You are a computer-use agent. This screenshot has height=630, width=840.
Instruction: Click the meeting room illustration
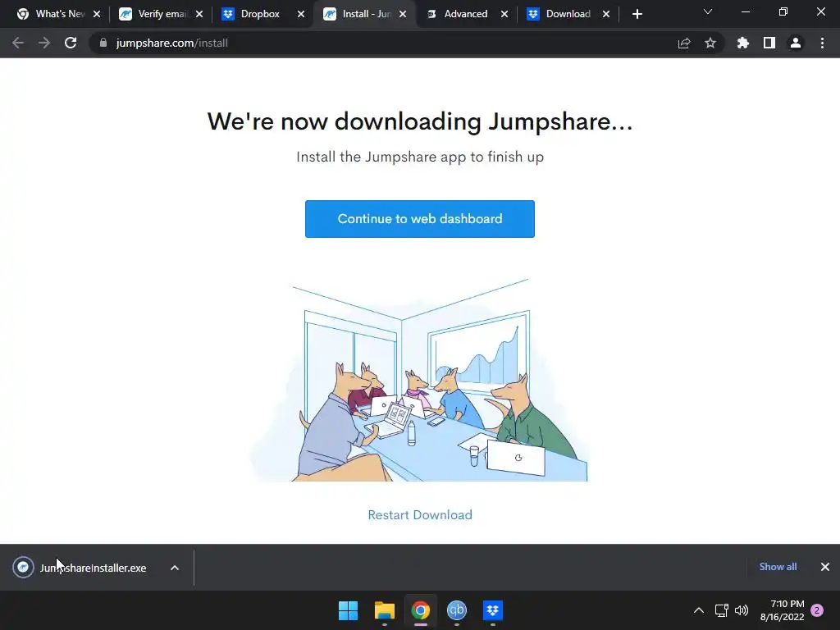pos(418,381)
